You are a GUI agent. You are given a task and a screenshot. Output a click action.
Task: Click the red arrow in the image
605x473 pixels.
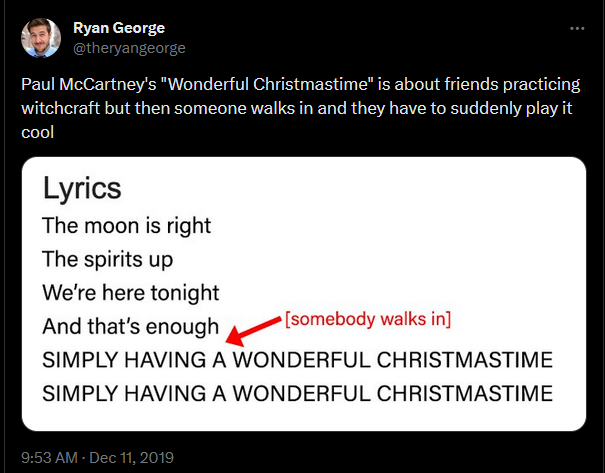click(253, 328)
